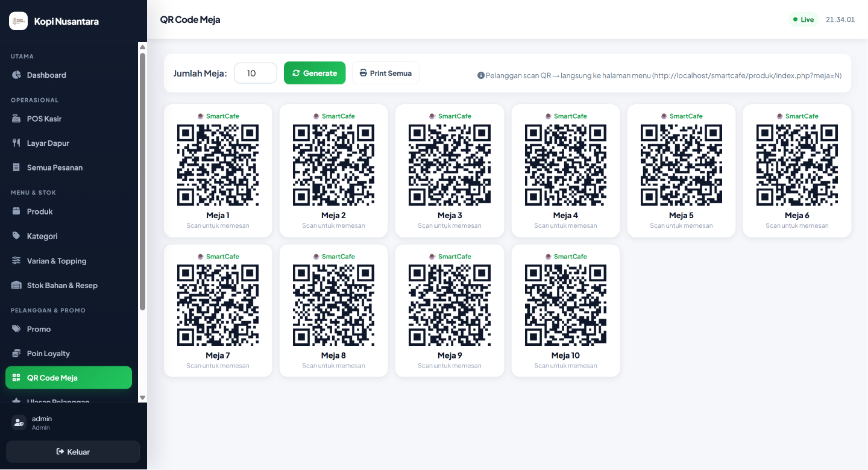Click the Dashboard pie chart icon

[16, 75]
